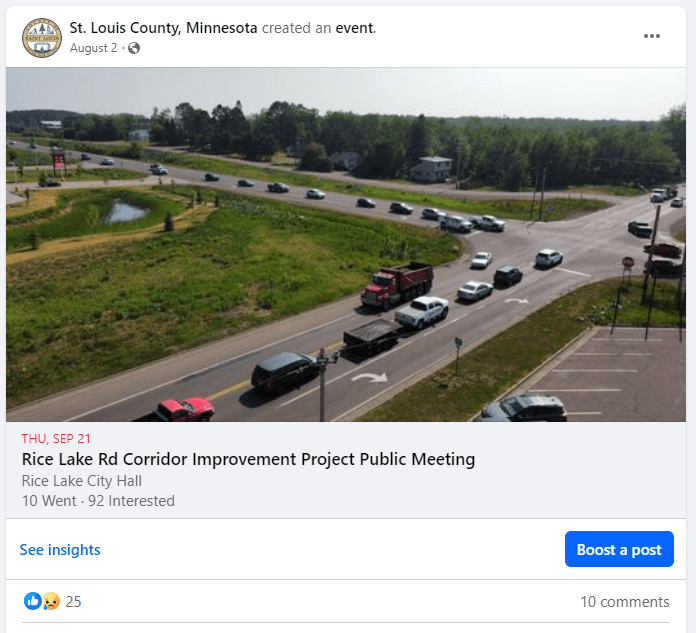Click the red dump truck in photo
The width and height of the screenshot is (696, 633).
point(397,285)
